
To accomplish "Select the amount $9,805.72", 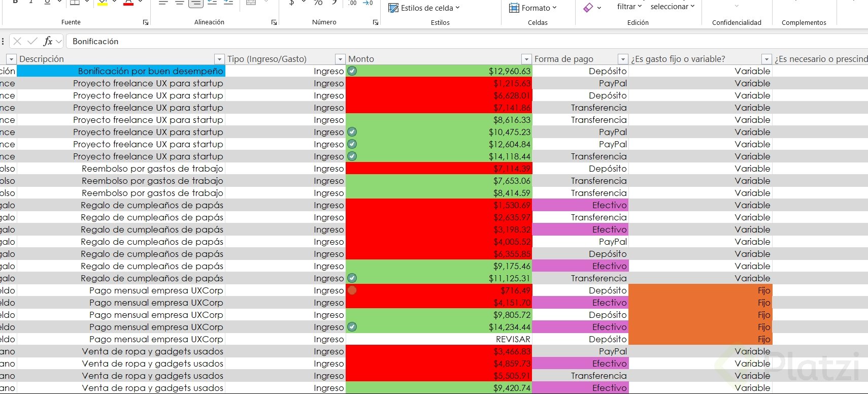I will (x=439, y=315).
